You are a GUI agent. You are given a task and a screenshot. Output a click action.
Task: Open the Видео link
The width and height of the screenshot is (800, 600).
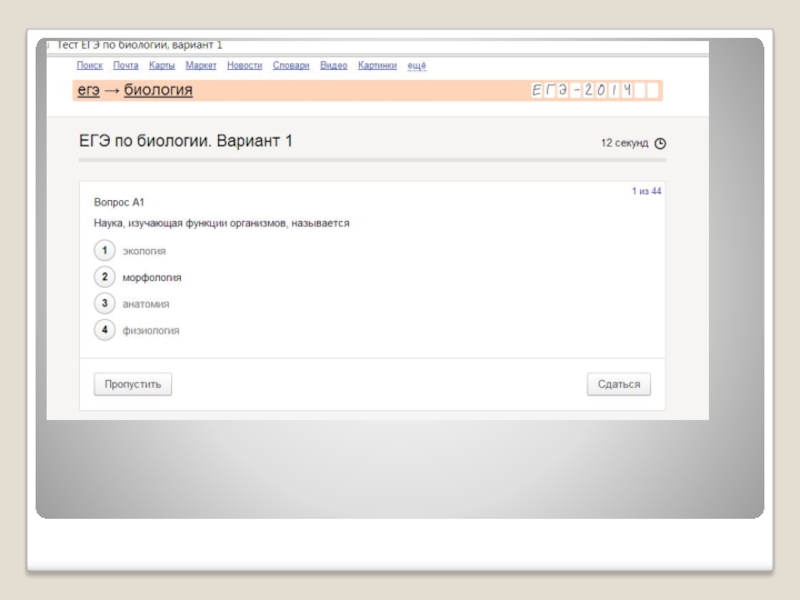tap(334, 65)
